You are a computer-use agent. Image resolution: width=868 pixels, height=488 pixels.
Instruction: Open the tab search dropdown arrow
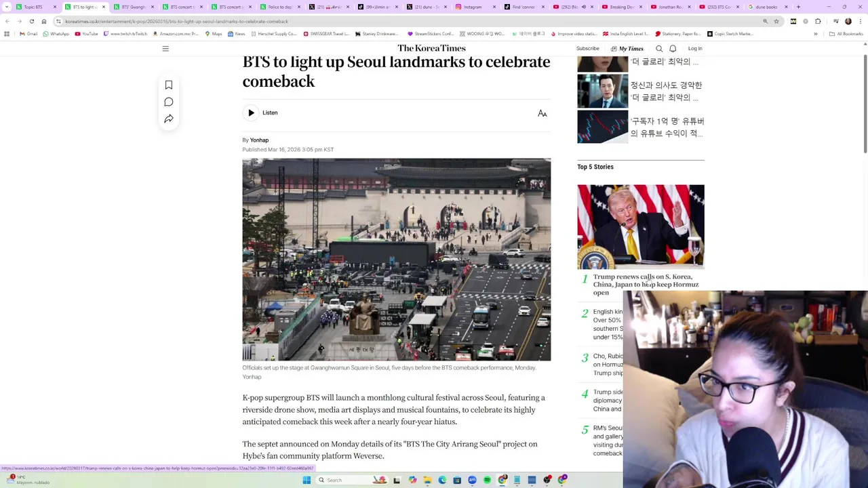point(7,7)
